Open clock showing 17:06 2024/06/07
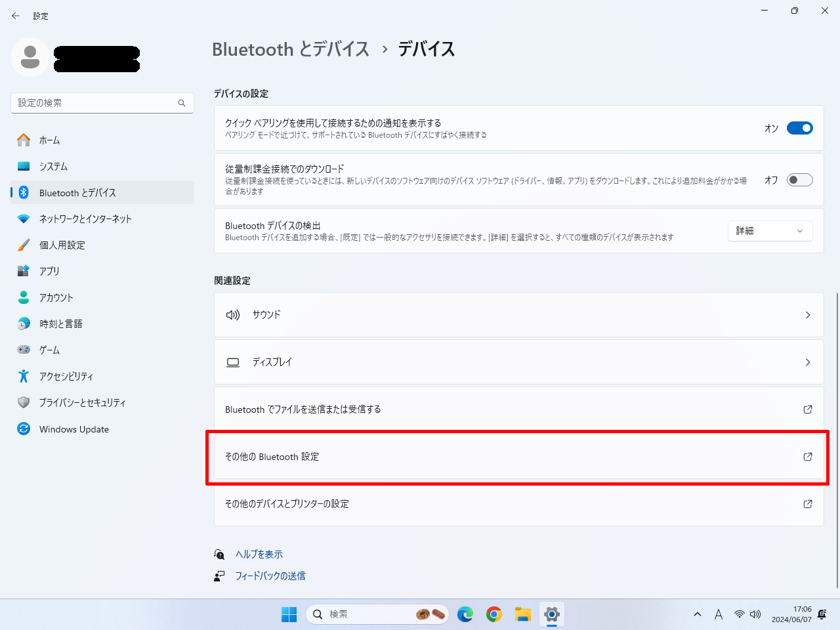 pyautogui.click(x=791, y=614)
